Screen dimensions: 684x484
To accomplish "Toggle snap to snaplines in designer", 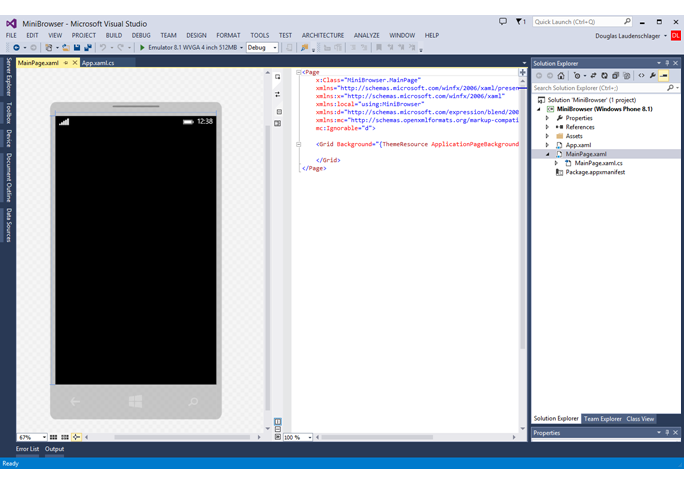I will [76, 437].
